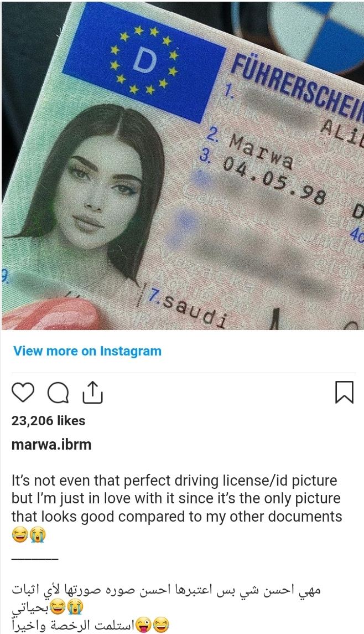Viewport: 364px width, 634px height.
Task: Open the marwa.ibrm profile username
Action: pyautogui.click(x=51, y=445)
